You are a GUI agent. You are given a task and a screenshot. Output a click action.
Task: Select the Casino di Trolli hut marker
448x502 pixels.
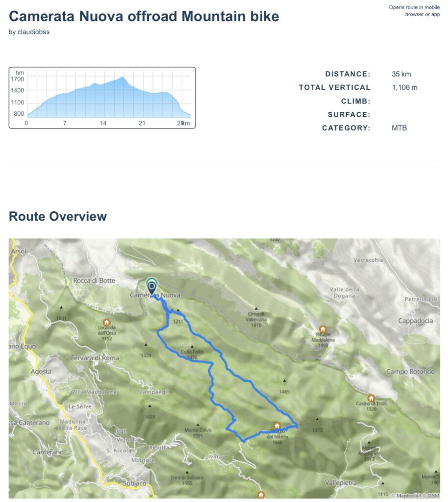[x=371, y=398]
